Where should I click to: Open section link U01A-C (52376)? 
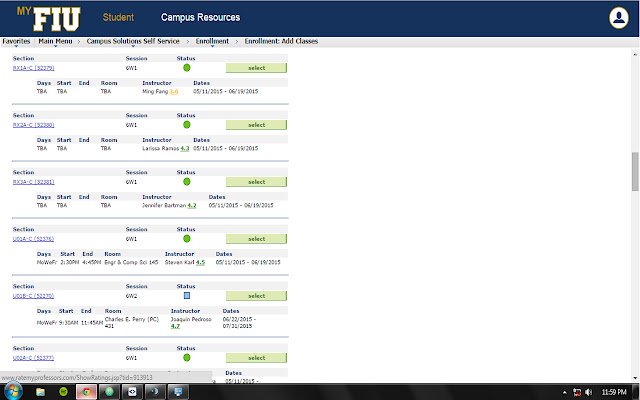coord(33,239)
